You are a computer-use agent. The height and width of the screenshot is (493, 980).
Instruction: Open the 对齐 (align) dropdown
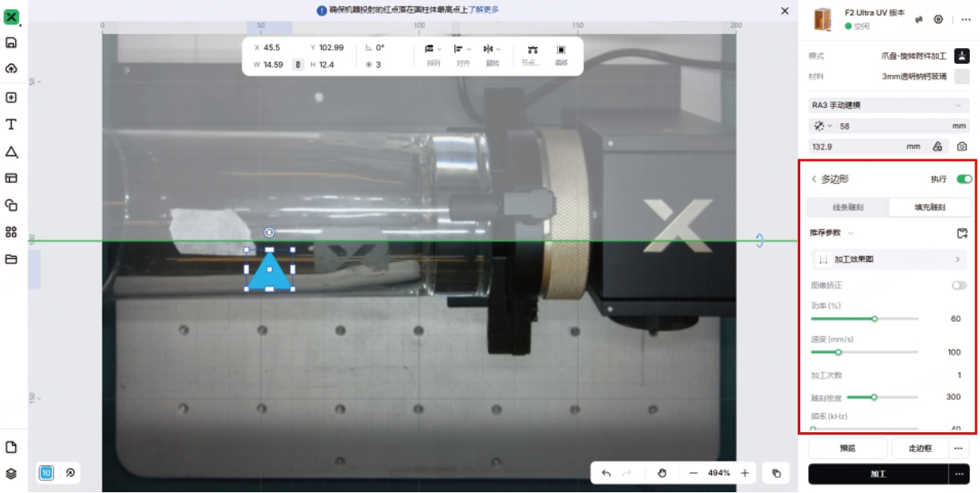click(x=462, y=50)
